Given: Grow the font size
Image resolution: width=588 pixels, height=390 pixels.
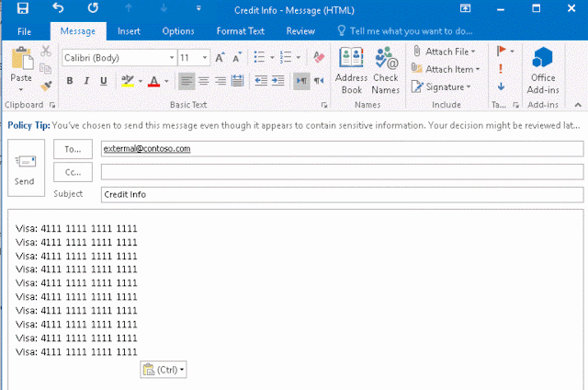Looking at the screenshot, I should click(220, 57).
